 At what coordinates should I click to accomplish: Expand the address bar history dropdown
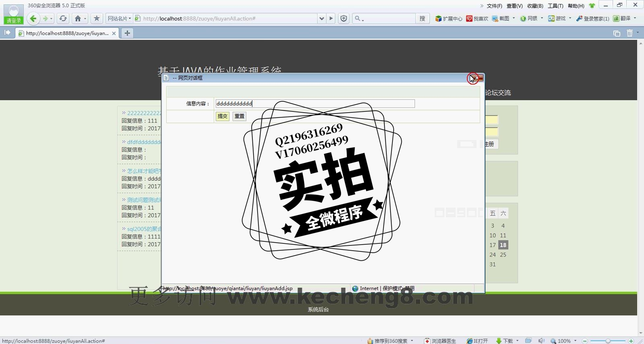[322, 19]
